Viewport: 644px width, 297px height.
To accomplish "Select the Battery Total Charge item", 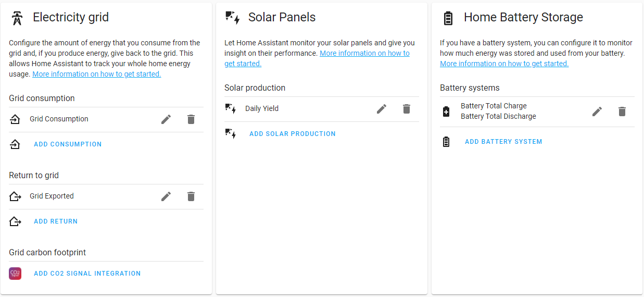I will [494, 106].
